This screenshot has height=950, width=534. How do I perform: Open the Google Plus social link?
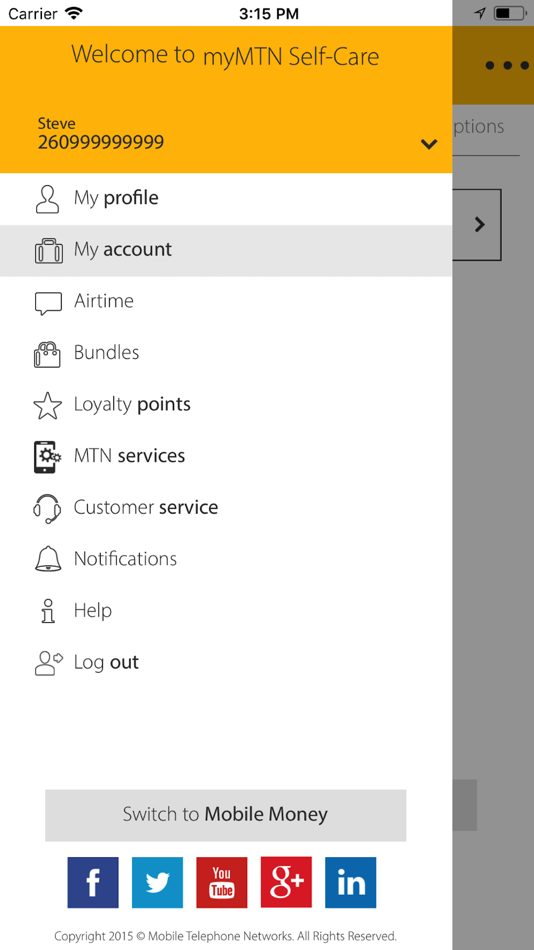click(286, 882)
